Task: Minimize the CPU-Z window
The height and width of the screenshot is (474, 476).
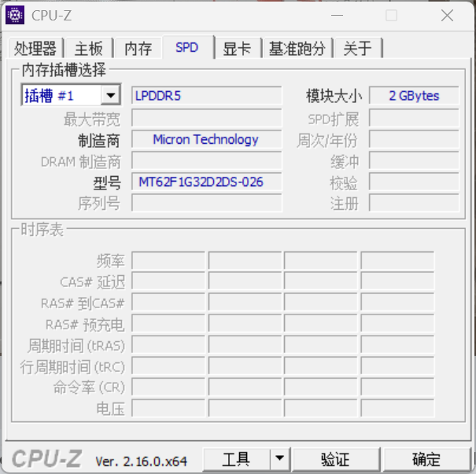Action: click(x=338, y=15)
